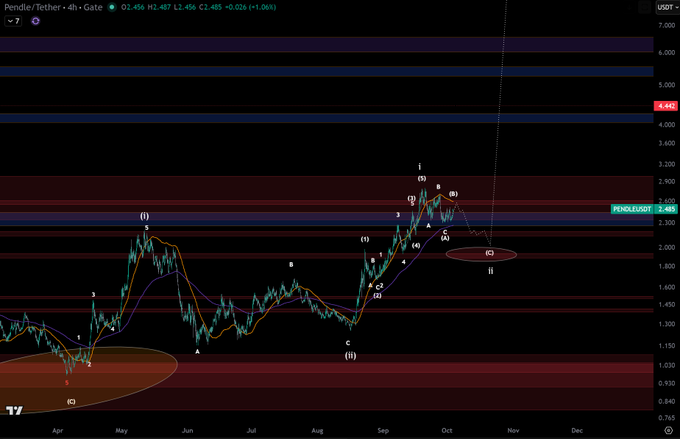Open chart settings hexagon gear icon
Viewport: 680px width, 439px height.
tap(668, 430)
